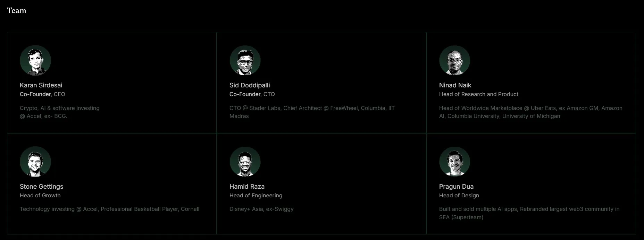The height and width of the screenshot is (240, 644).
Task: Click the avatar above Sid Doddipalli's name
Action: [245, 60]
